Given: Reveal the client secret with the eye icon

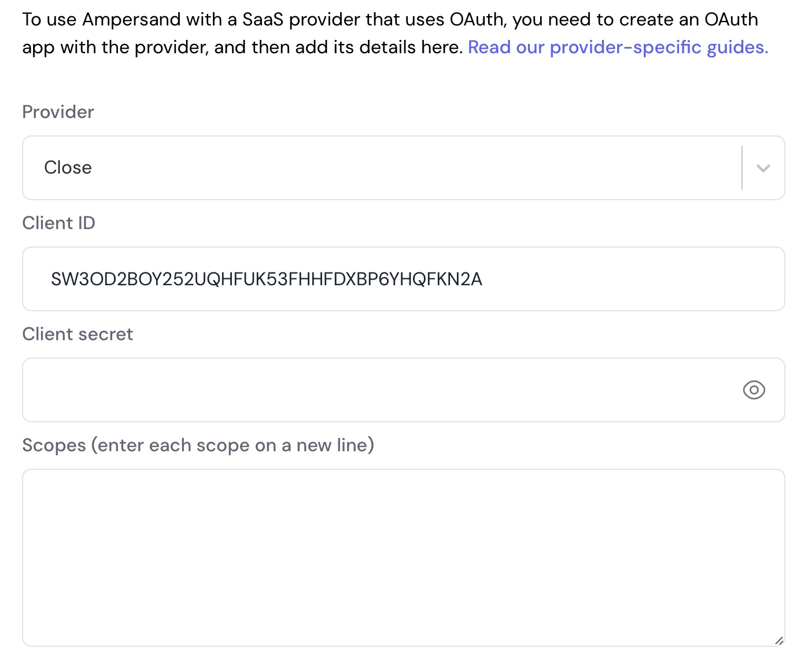Looking at the screenshot, I should [x=754, y=390].
